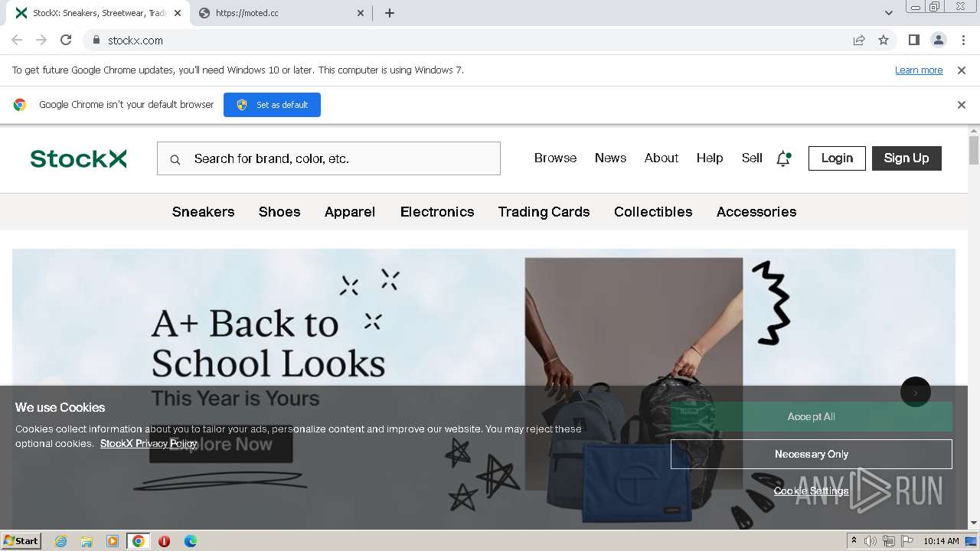
Task: Close the moted.cc tab
Action: click(x=361, y=13)
